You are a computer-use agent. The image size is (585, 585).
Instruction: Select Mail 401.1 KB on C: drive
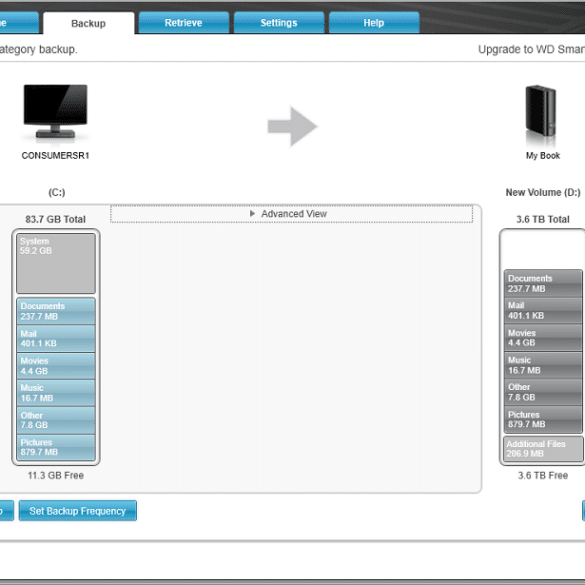click(x=56, y=338)
